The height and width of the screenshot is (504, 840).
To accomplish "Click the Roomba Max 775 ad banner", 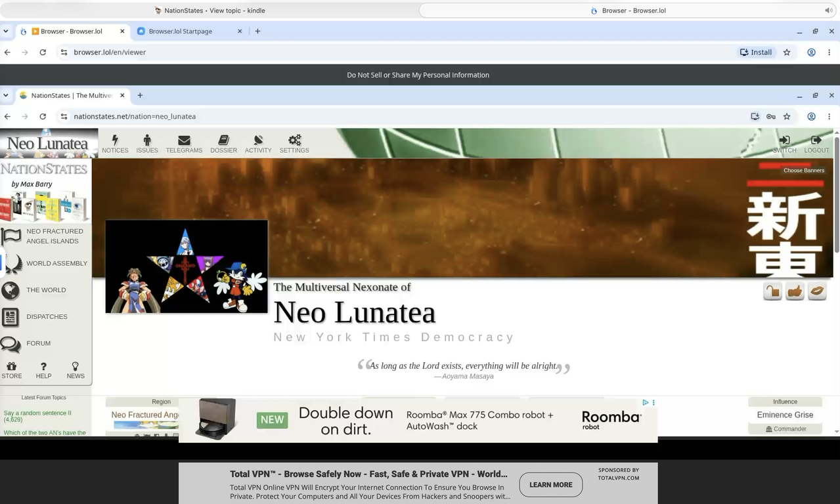I will (418, 420).
